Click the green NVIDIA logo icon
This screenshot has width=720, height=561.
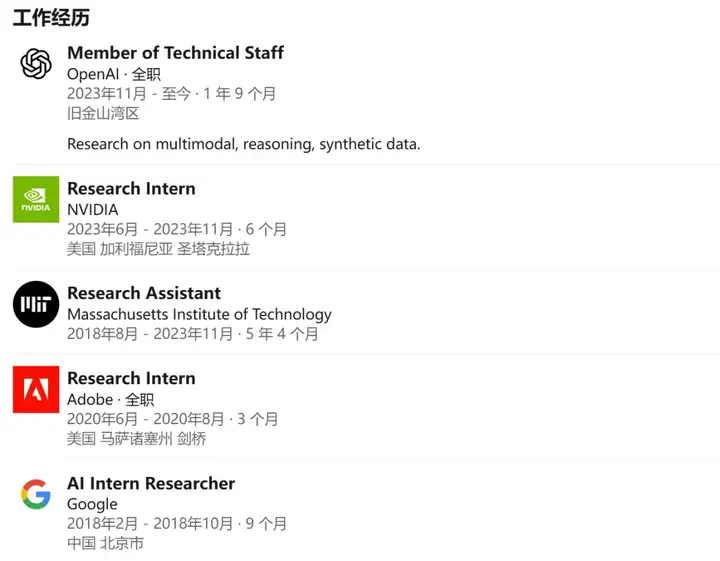[36, 199]
